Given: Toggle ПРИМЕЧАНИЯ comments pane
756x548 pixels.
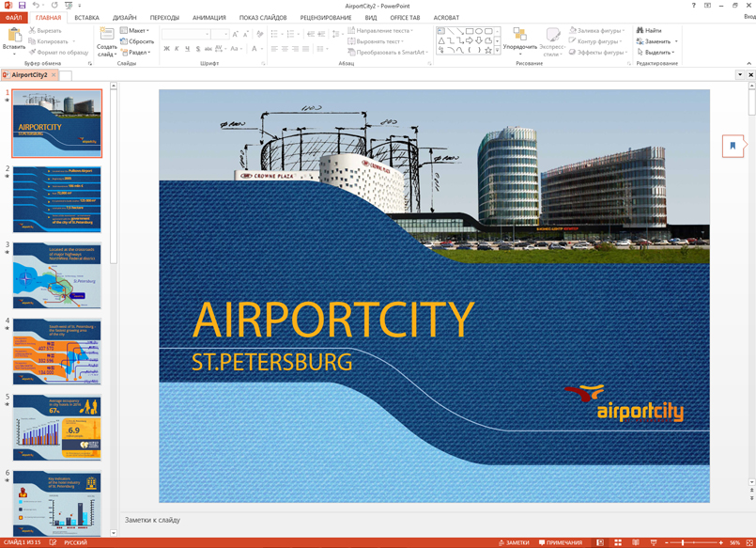Looking at the screenshot, I should pos(561,542).
